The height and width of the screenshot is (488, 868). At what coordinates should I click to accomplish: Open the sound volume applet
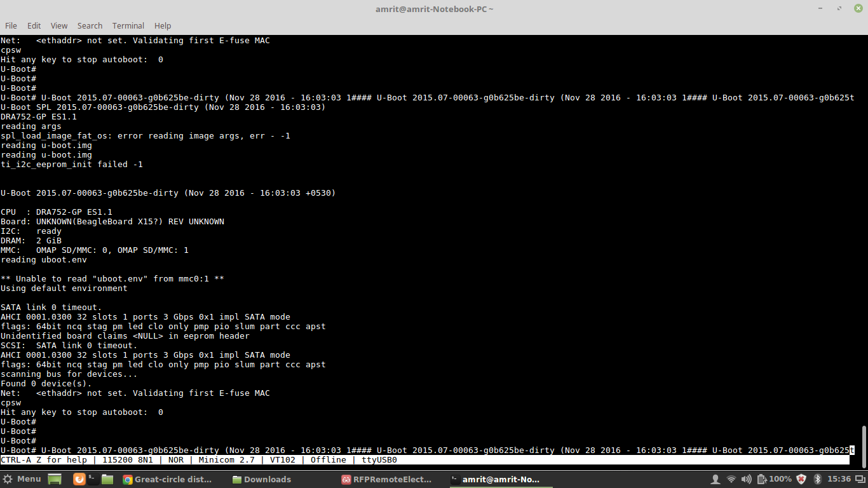747,479
